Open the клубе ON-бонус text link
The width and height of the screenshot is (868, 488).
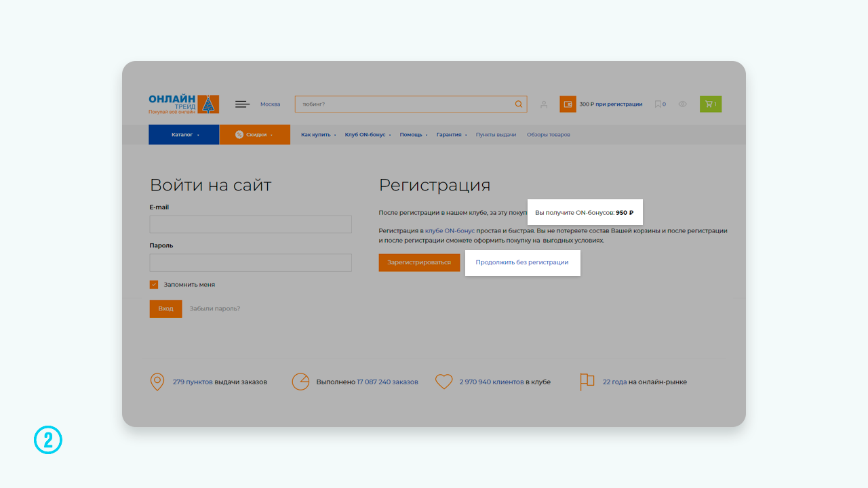450,230
